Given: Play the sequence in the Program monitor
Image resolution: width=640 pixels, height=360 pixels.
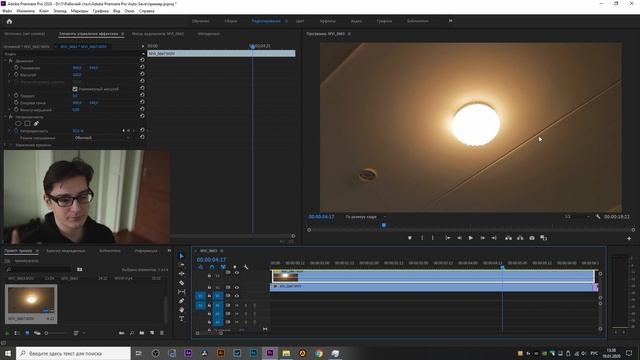Looking at the screenshot, I should (x=471, y=238).
